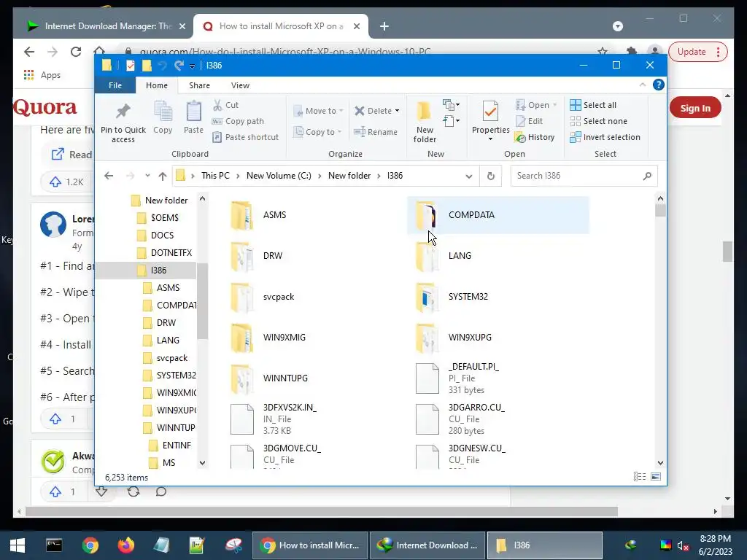Open Firefox from the taskbar
The image size is (747, 560).
[x=126, y=545]
